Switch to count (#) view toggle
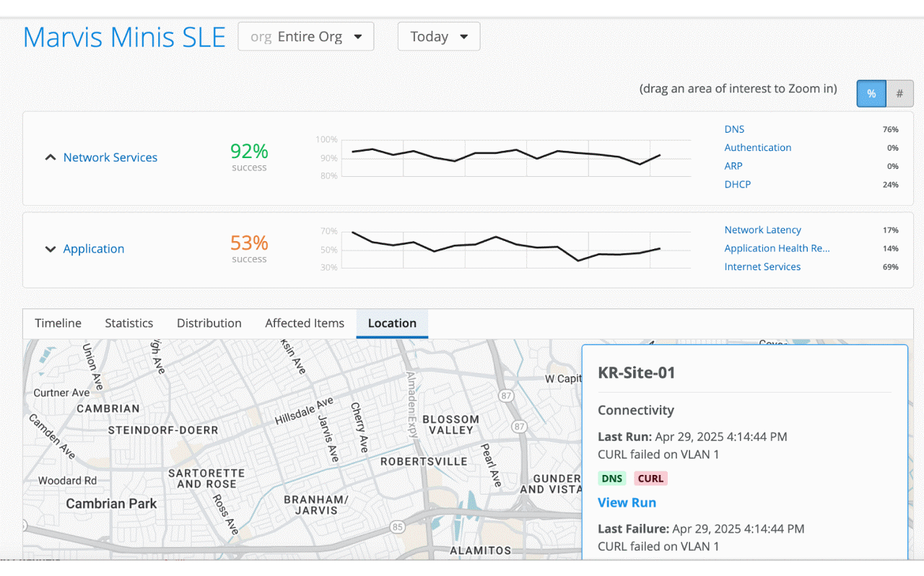The width and height of the screenshot is (924, 576). pos(899,94)
